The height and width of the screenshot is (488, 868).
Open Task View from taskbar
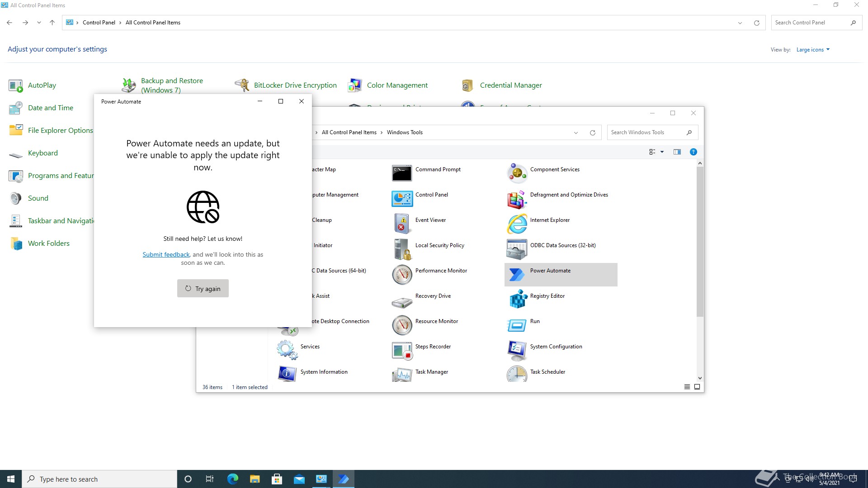(210, 479)
